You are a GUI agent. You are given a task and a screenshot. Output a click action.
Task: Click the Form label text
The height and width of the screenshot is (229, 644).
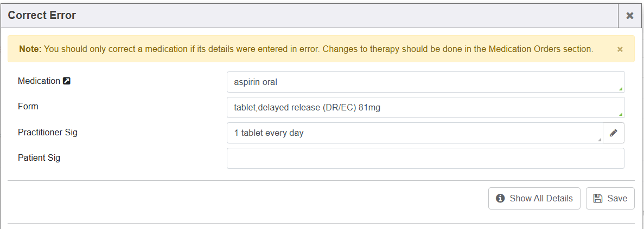(28, 107)
